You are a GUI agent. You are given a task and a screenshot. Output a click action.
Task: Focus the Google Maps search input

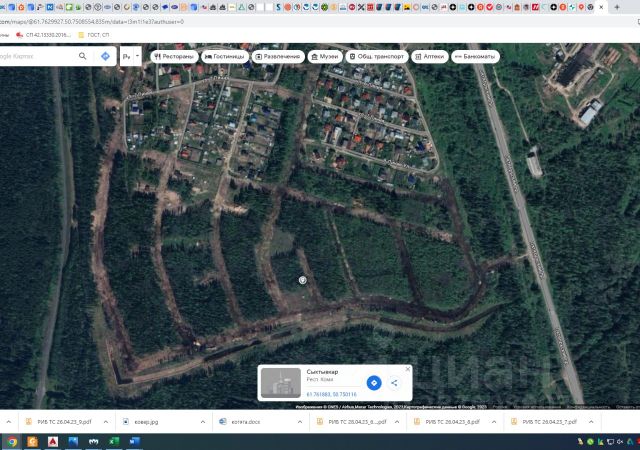[x=37, y=56]
